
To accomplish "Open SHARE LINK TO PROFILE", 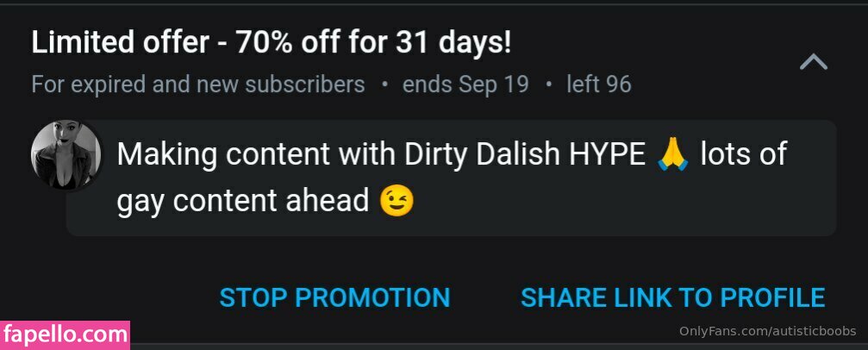I will click(672, 297).
